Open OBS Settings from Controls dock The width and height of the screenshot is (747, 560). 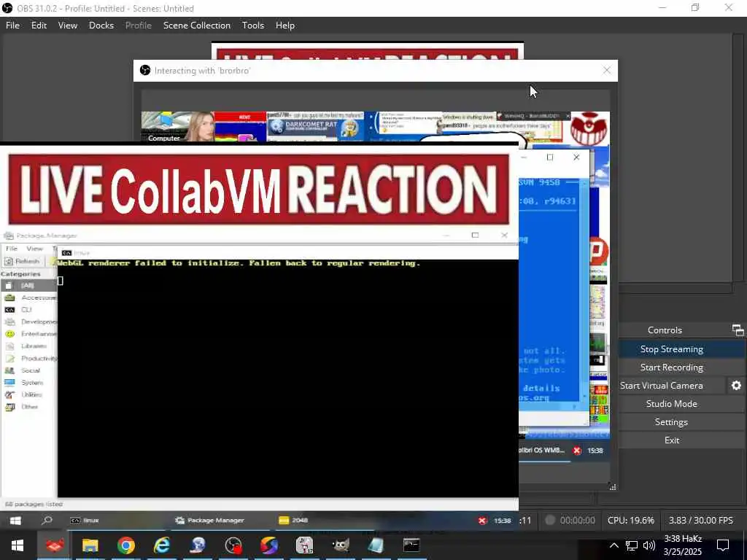pyautogui.click(x=672, y=422)
